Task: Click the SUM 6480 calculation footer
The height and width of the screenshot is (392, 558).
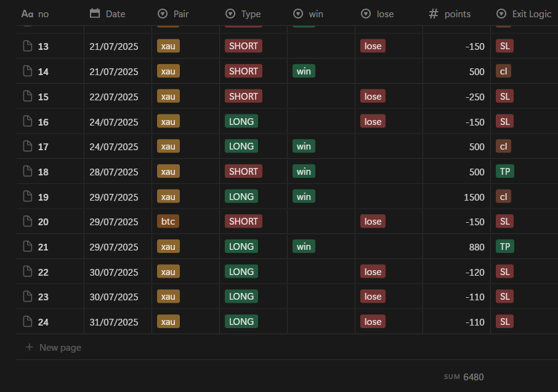Action: click(463, 377)
